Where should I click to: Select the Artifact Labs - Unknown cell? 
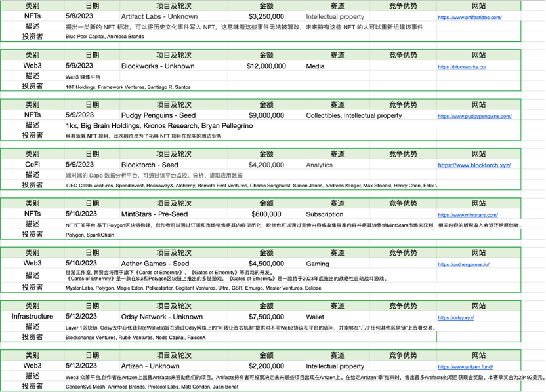pyautogui.click(x=174, y=16)
